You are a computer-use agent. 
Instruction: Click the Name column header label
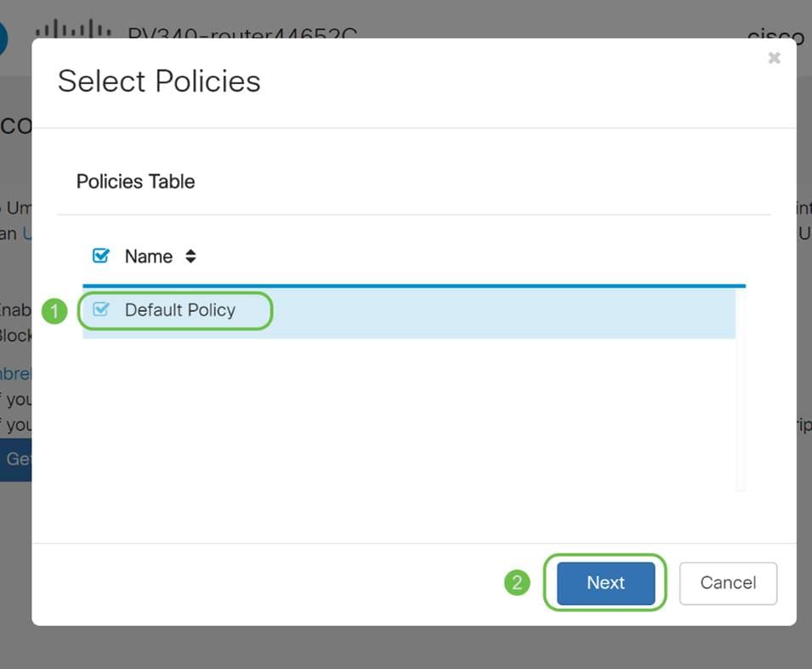point(148,256)
